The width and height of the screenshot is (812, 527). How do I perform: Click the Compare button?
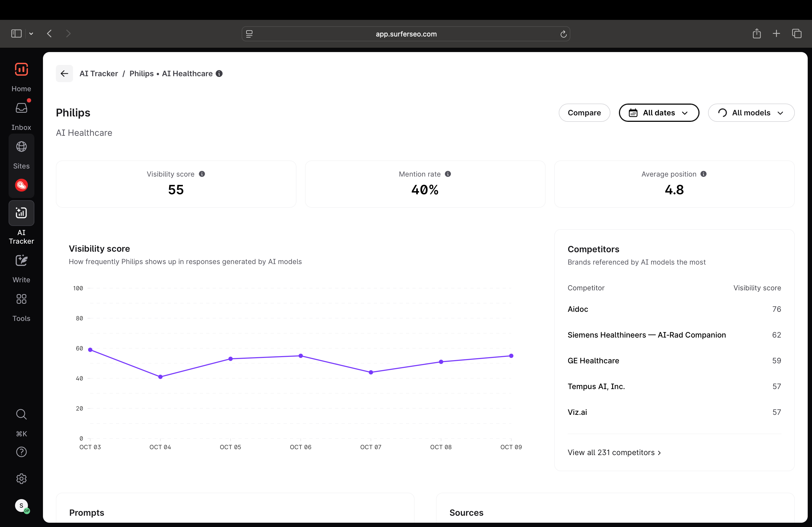pyautogui.click(x=584, y=113)
